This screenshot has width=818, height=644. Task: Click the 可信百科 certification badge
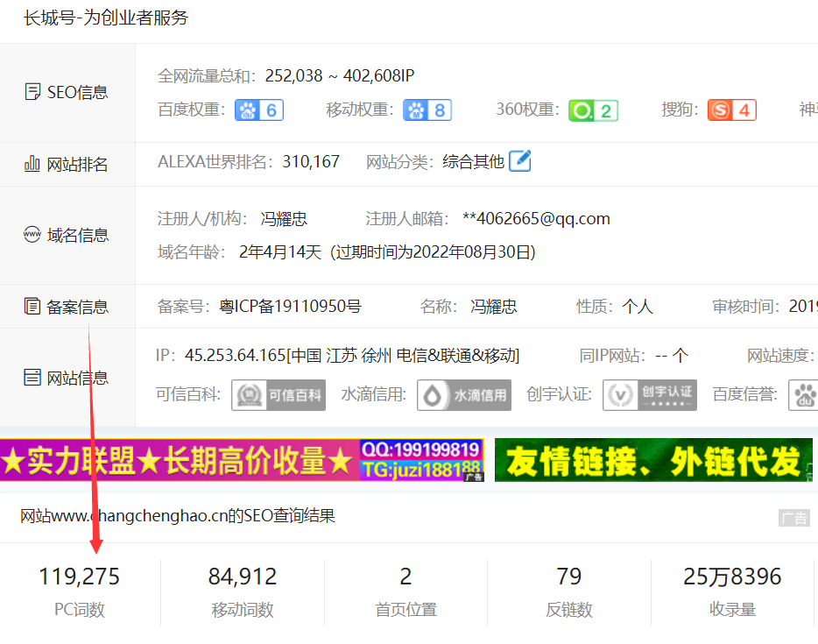click(x=278, y=394)
